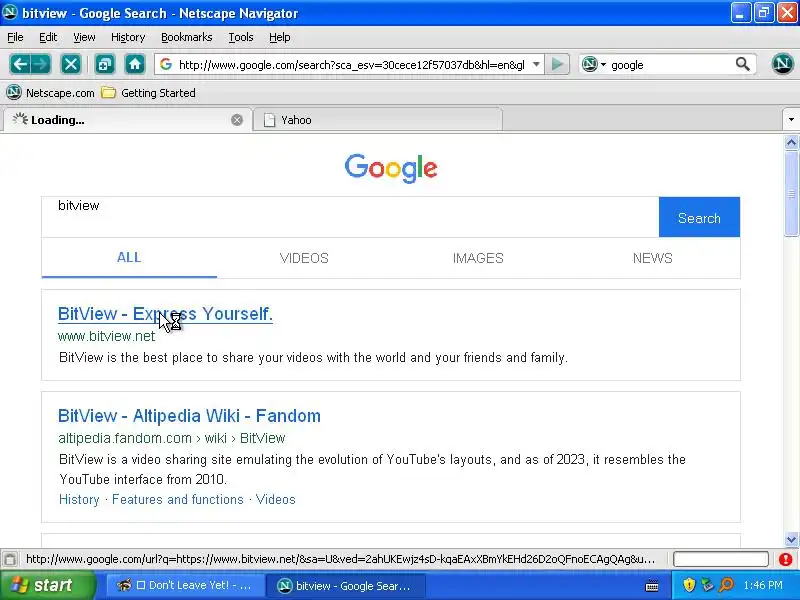This screenshot has height=600, width=800.
Task: Open the search engine selector dropdown
Action: (x=594, y=64)
